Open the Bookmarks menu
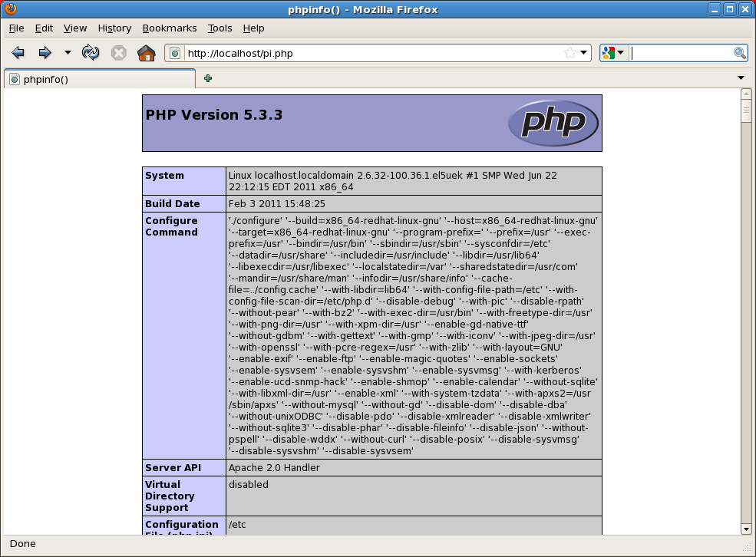 pos(169,28)
